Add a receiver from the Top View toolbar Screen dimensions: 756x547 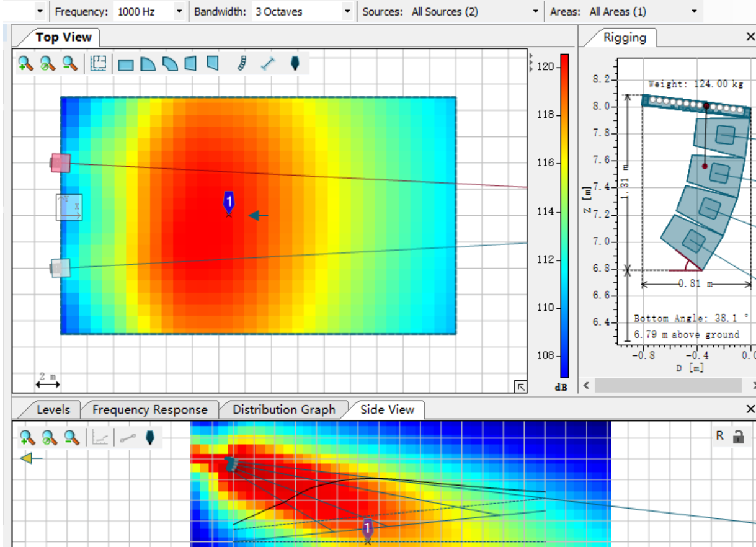pos(295,63)
